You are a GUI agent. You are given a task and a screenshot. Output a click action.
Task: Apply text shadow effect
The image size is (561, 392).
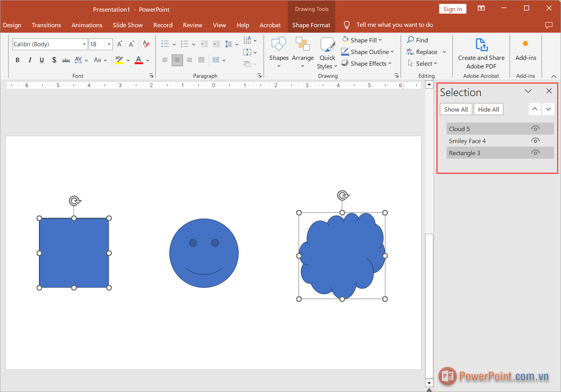tap(54, 60)
